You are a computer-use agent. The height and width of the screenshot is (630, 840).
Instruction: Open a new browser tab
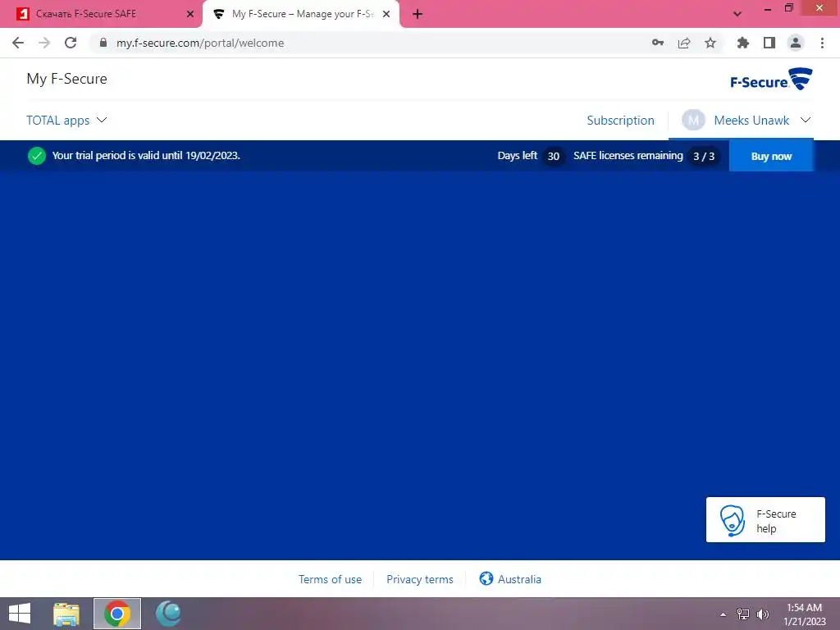click(x=418, y=14)
